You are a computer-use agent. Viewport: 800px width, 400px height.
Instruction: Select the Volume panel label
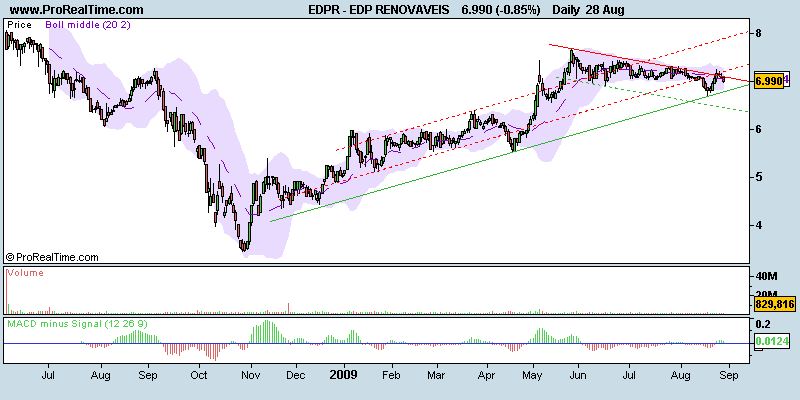pyautogui.click(x=25, y=273)
